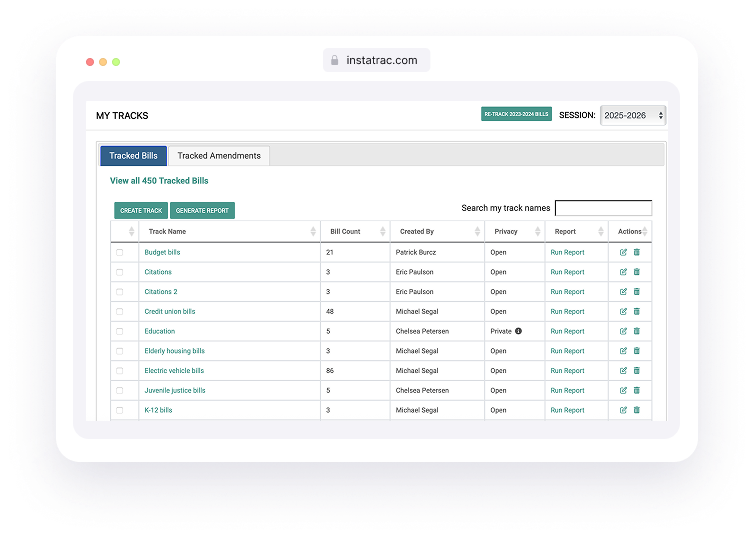The image size is (754, 538).
Task: Delete the Elderly housing bills track
Action: click(637, 351)
